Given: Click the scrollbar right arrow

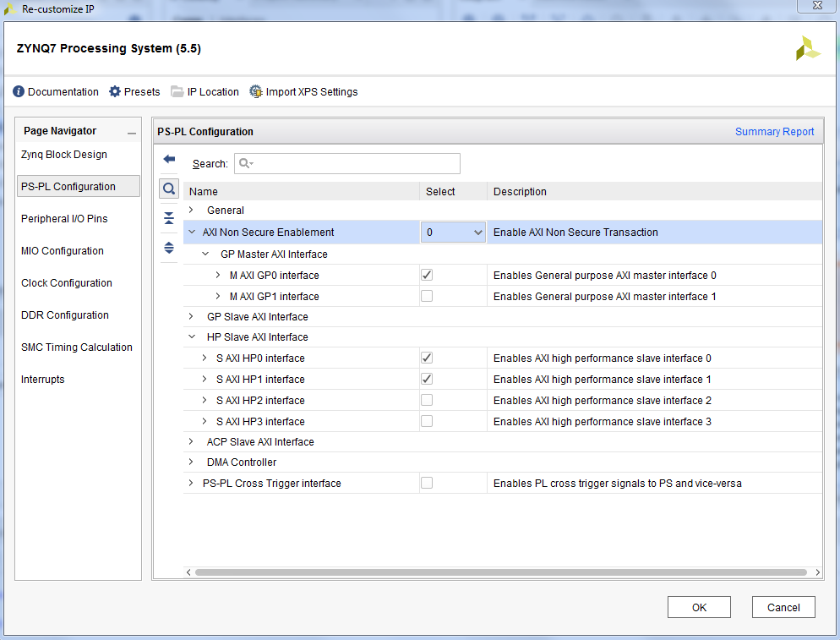Looking at the screenshot, I should [x=817, y=572].
